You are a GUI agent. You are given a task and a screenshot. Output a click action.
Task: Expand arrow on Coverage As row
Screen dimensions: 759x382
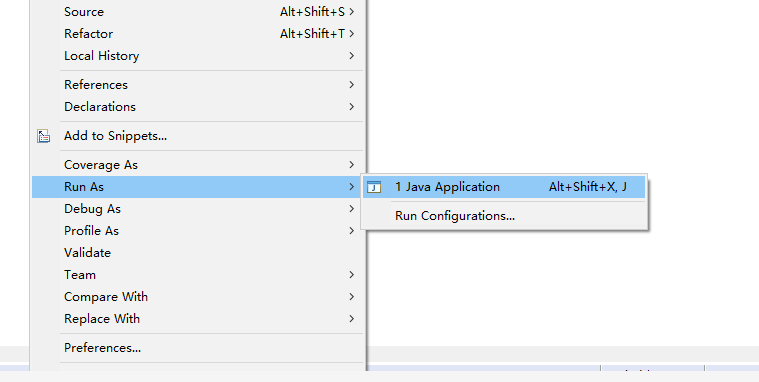pos(352,165)
